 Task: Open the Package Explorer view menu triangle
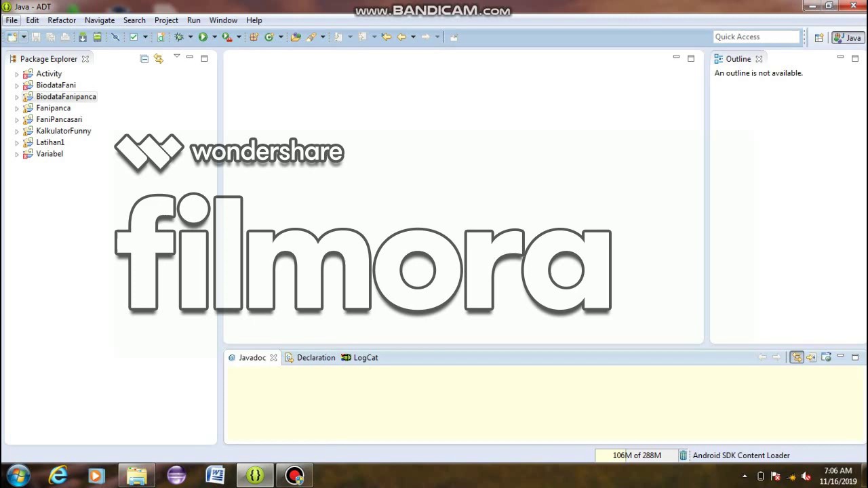pos(176,58)
